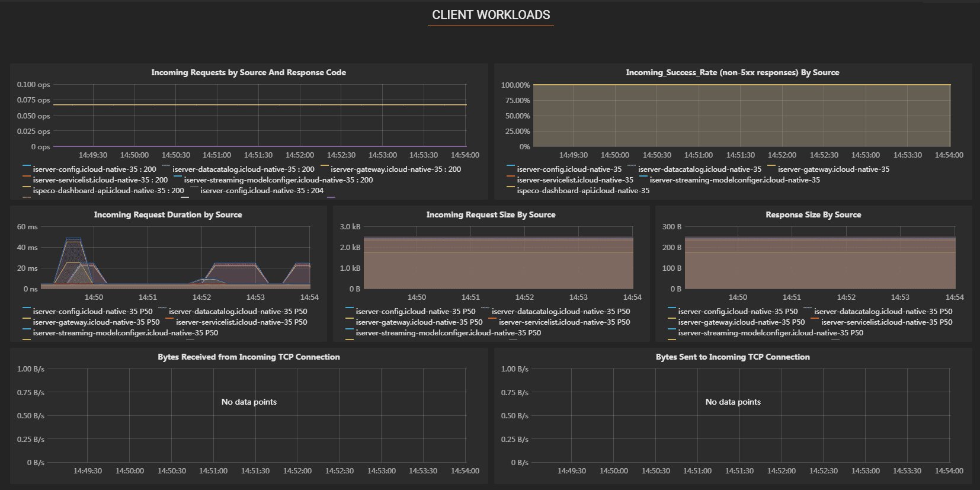Select iserver-streaming-modelconfiger P50 in Response Size legend
Screen dimensions: 980x490
tap(770, 333)
